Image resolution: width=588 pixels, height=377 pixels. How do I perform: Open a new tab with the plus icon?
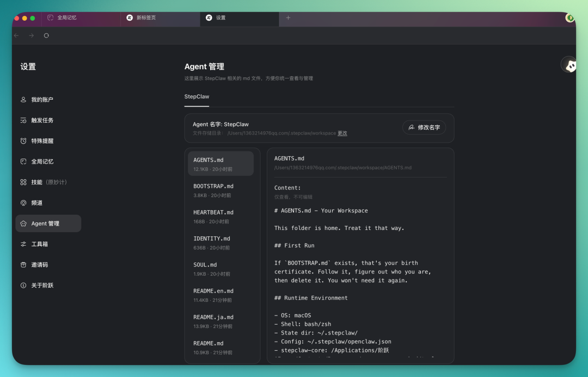click(288, 17)
